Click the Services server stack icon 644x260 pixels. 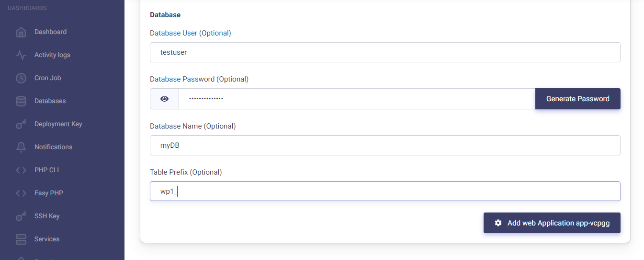pos(21,239)
